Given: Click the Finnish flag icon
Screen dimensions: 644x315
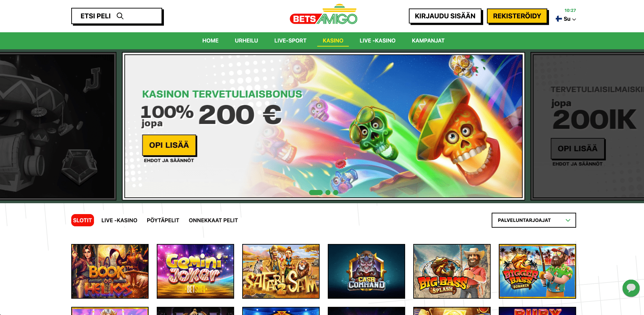Looking at the screenshot, I should click(558, 19).
